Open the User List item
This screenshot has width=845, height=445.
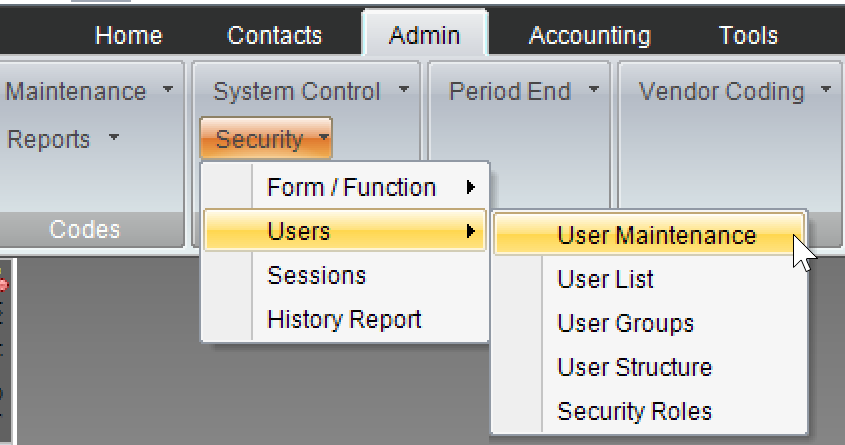(x=605, y=280)
